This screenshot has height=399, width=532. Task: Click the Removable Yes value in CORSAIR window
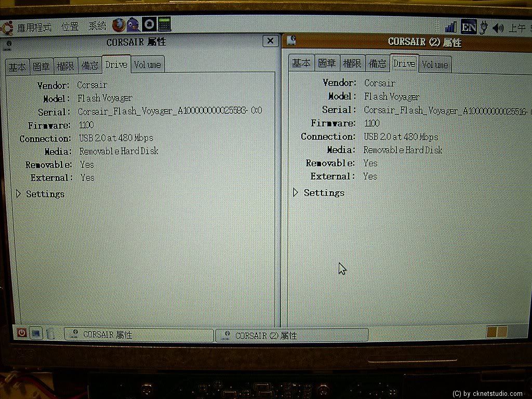pyautogui.click(x=87, y=165)
